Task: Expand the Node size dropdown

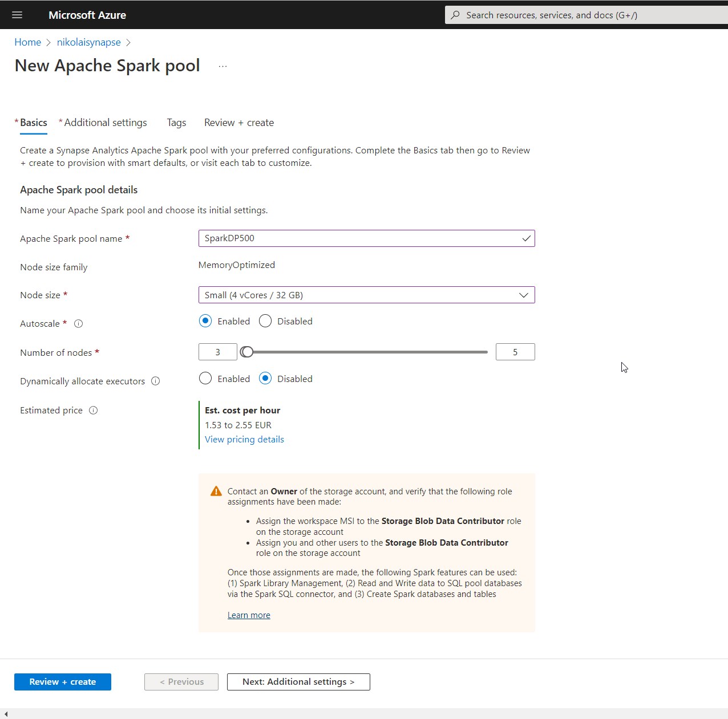Action: [x=523, y=295]
